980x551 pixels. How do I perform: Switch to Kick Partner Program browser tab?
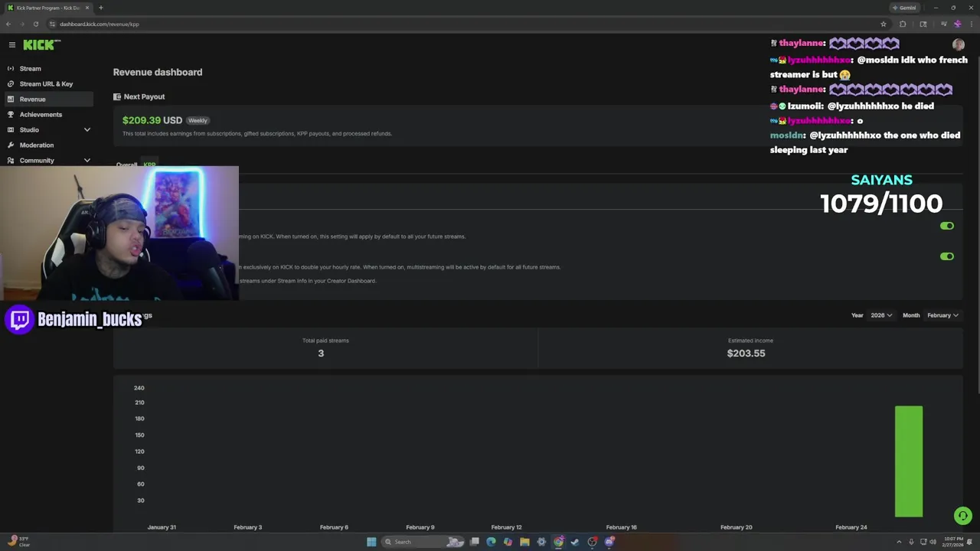pyautogui.click(x=48, y=8)
